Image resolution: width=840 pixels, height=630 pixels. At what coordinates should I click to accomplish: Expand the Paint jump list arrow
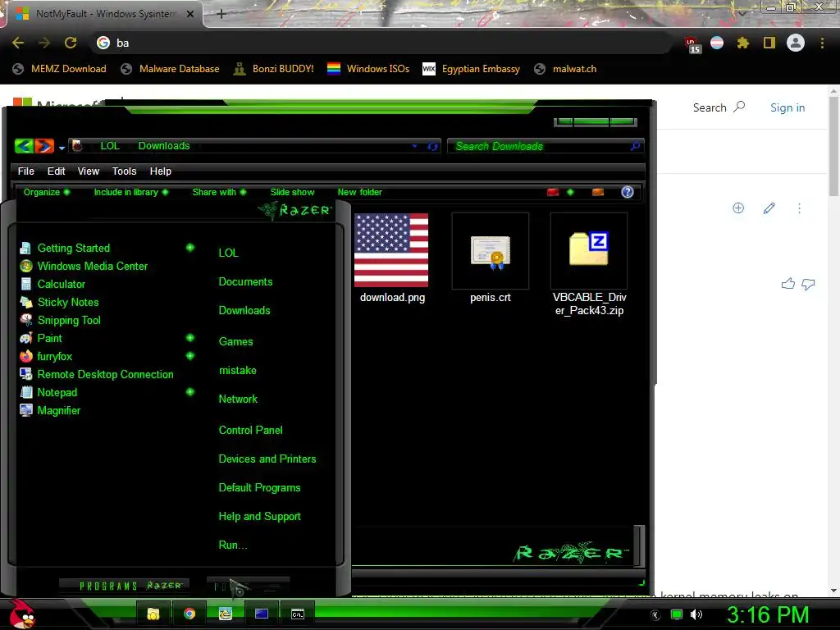point(190,338)
